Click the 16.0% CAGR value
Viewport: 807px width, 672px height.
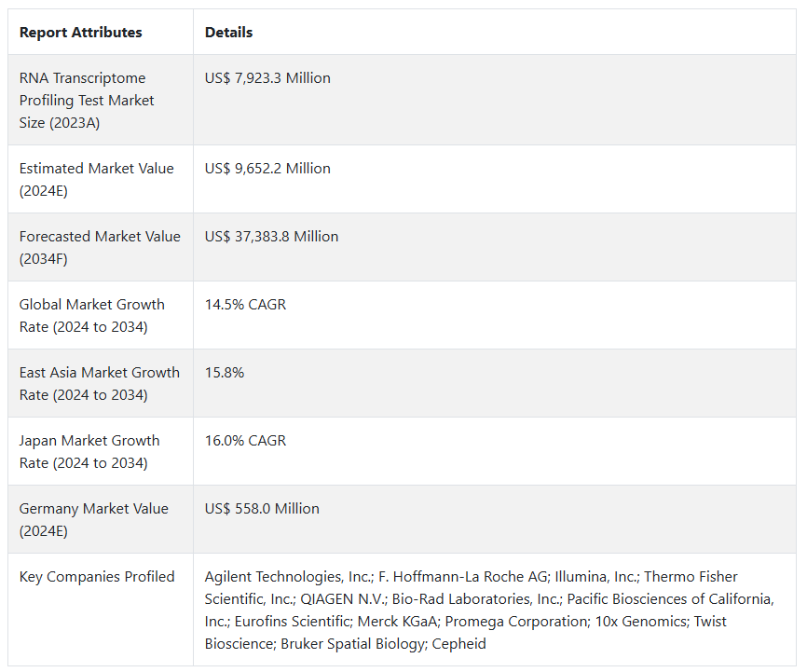tap(245, 441)
